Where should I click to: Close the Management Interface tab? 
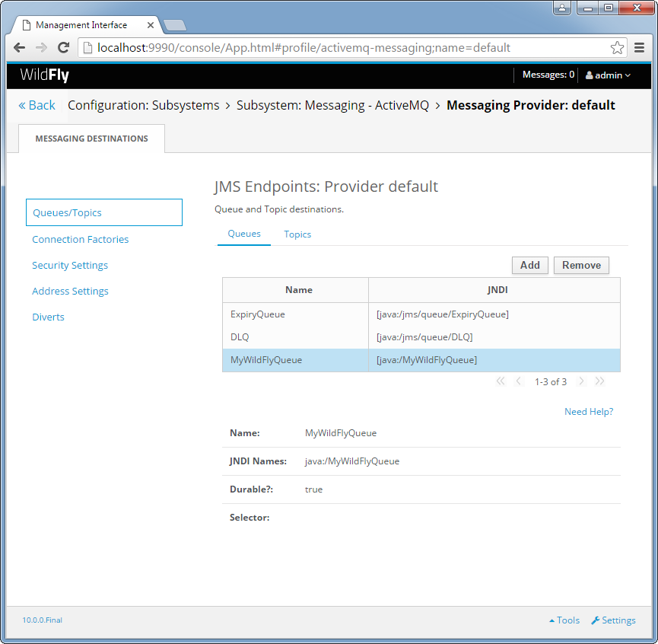pyautogui.click(x=150, y=25)
